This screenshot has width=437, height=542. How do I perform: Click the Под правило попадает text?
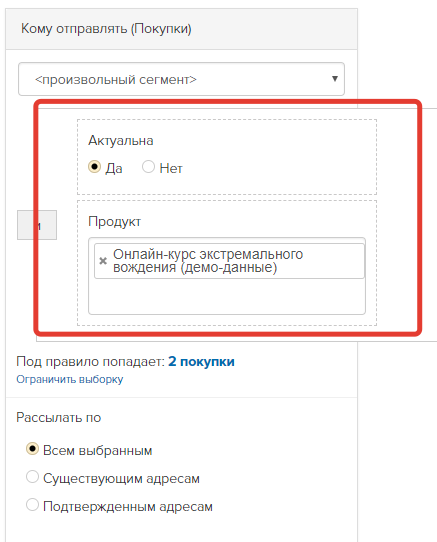pos(91,362)
